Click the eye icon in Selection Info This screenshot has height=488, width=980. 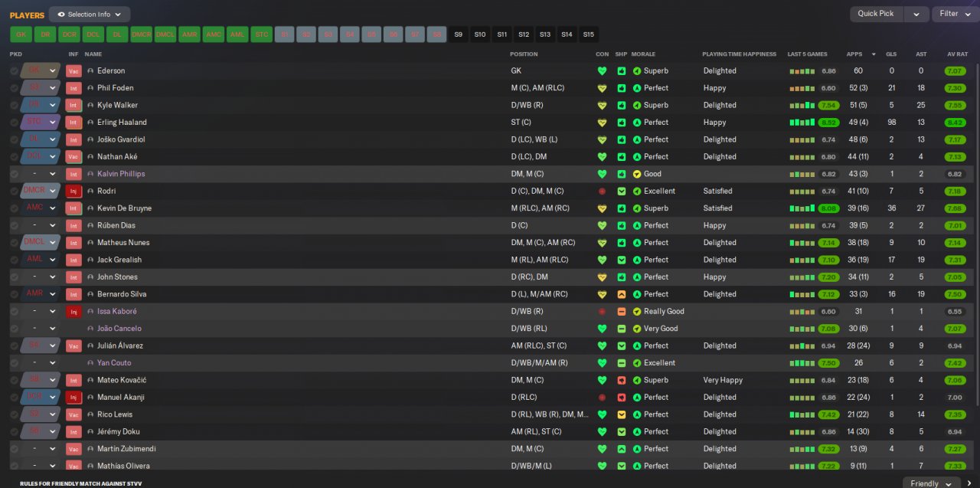point(61,15)
